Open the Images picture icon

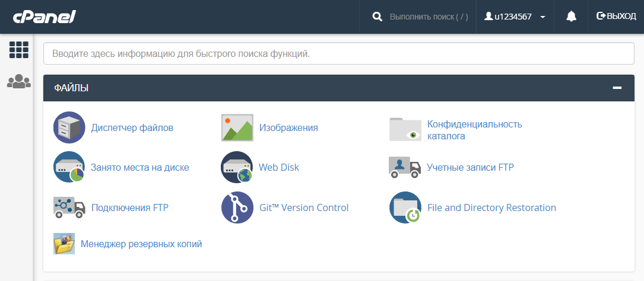[237, 127]
